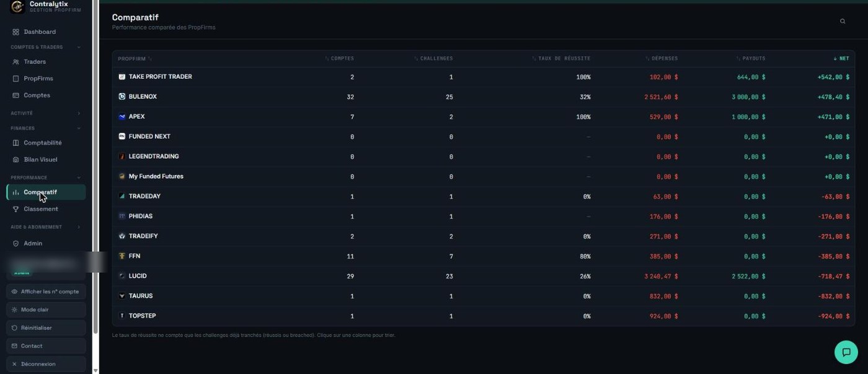Click the sidebar vertical scrollbar
868x374 pixels.
click(95, 167)
